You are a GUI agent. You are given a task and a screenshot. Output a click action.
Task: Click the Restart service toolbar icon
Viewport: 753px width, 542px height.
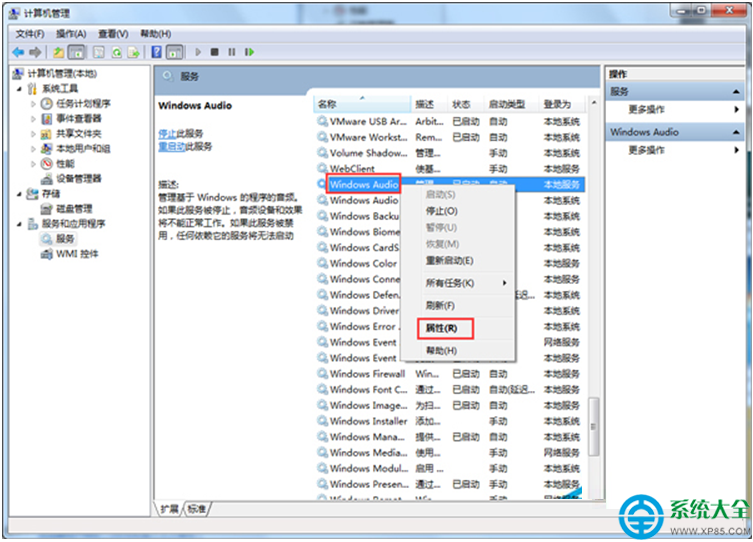pyautogui.click(x=249, y=52)
